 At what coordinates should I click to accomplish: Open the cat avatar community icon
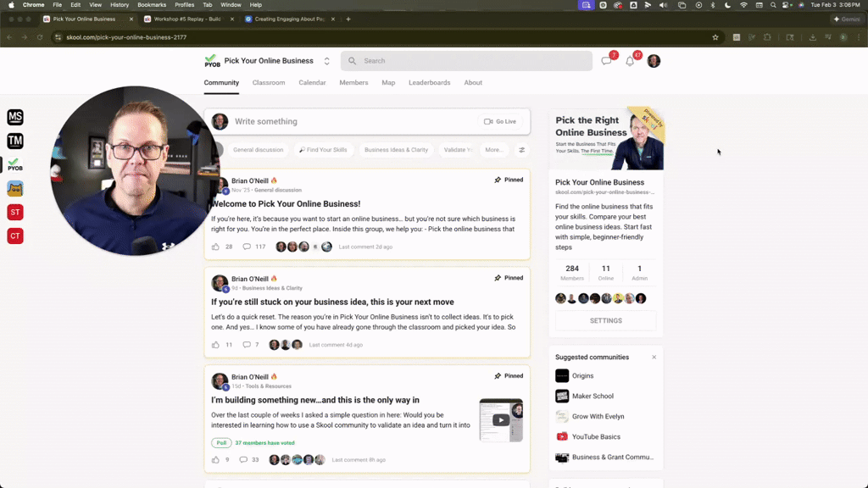coord(15,188)
